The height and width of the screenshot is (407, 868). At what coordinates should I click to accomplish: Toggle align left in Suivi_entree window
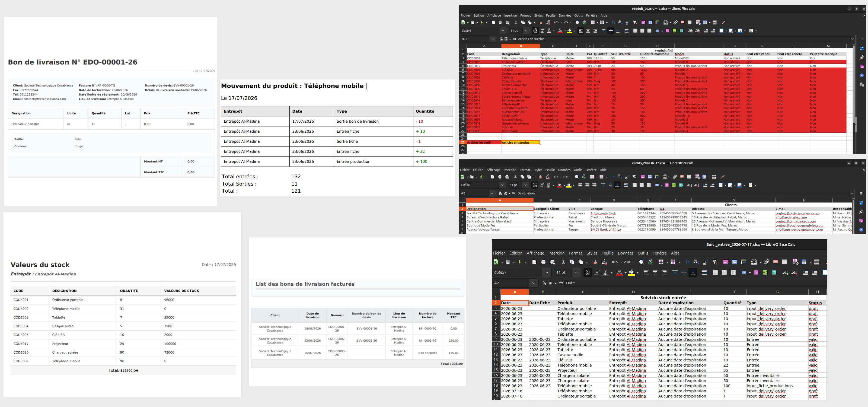(646, 273)
